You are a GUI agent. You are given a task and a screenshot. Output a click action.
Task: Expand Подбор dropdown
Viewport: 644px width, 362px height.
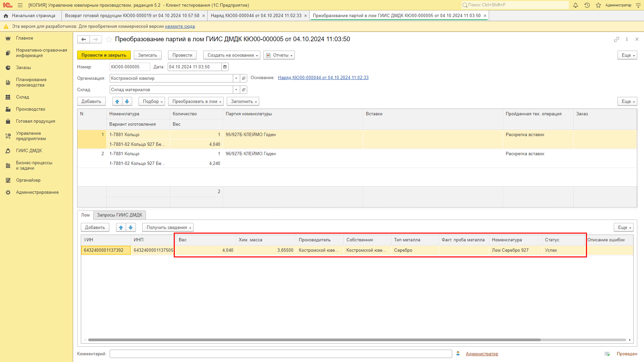152,102
